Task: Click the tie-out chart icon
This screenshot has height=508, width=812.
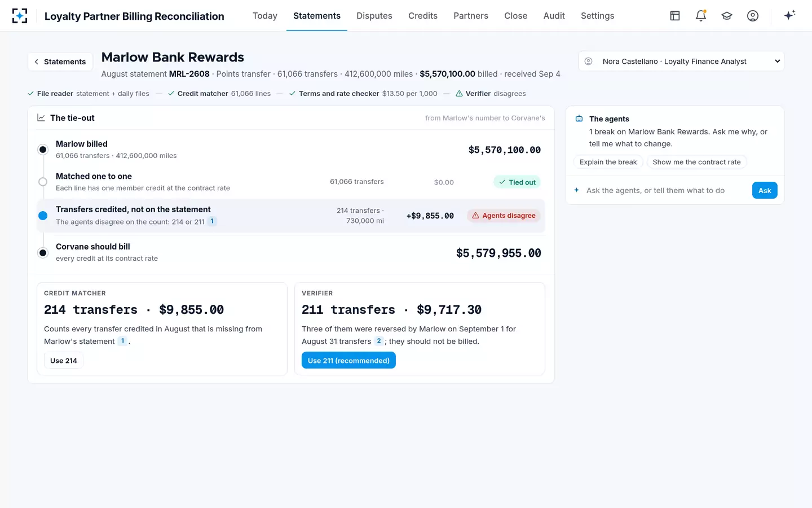Action: [41, 118]
